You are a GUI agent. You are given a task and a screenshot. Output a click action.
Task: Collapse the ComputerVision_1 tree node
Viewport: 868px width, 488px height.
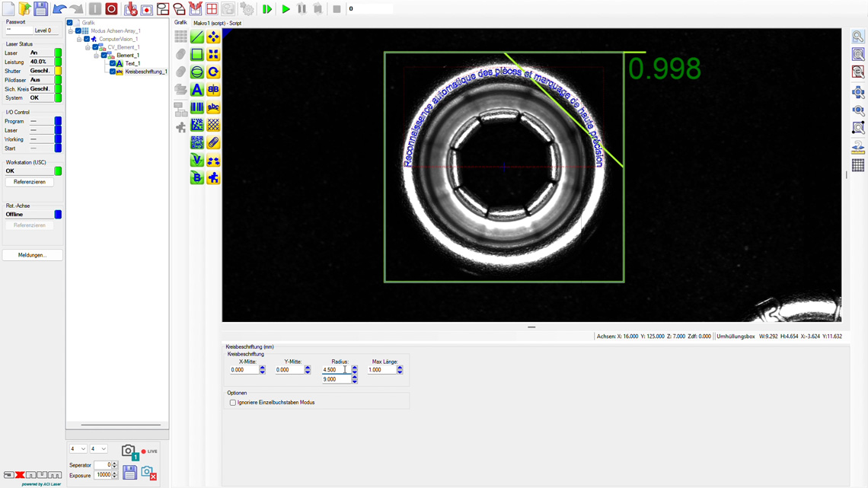pos(79,40)
